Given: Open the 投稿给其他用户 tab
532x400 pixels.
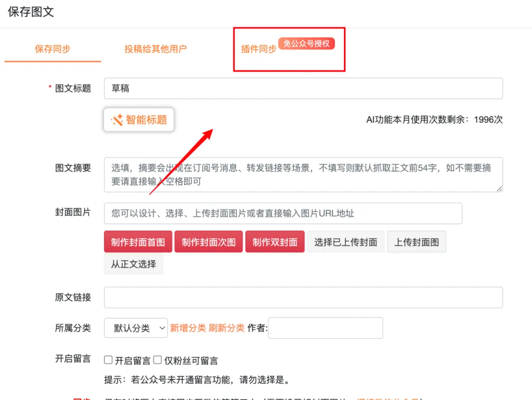Looking at the screenshot, I should 155,49.
